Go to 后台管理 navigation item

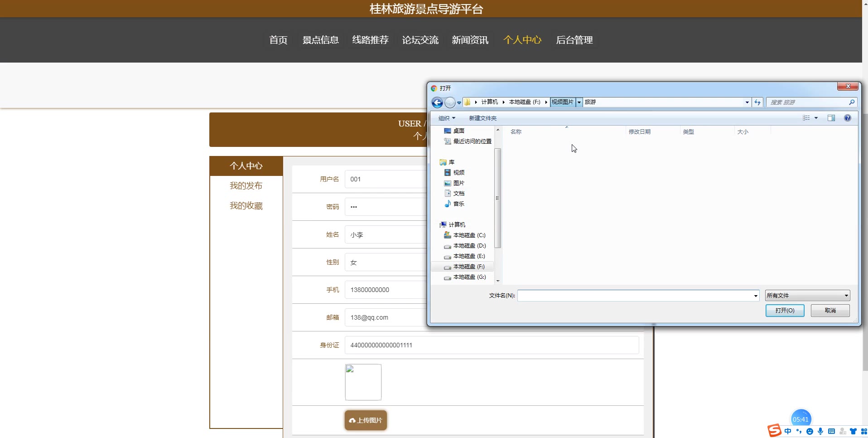click(x=574, y=40)
